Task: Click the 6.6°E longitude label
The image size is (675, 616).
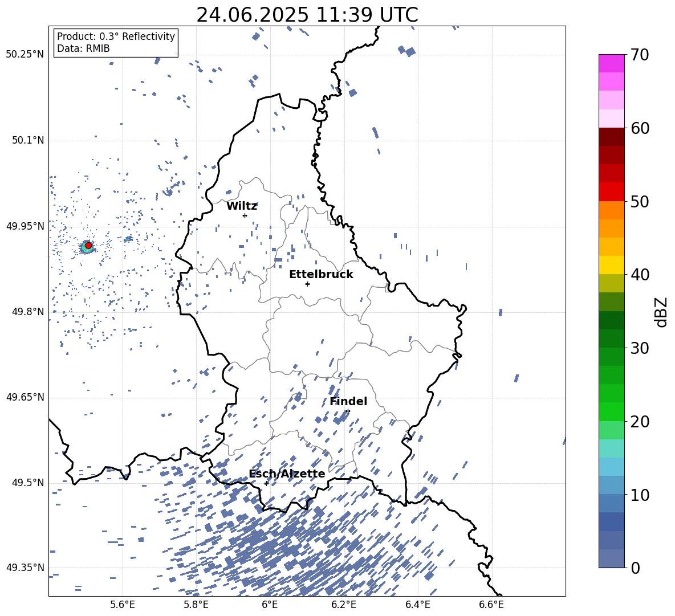Action: pyautogui.click(x=491, y=605)
